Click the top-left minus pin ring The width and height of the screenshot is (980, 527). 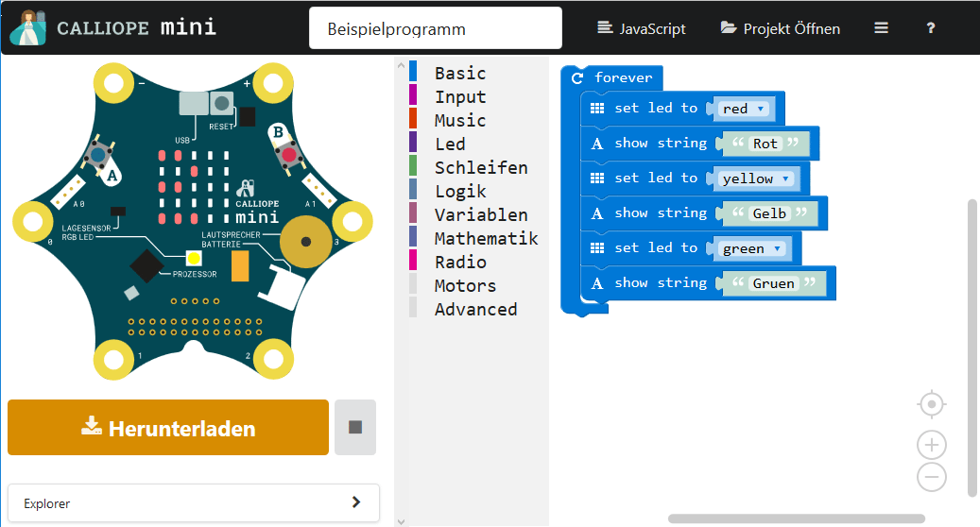pyautogui.click(x=113, y=83)
